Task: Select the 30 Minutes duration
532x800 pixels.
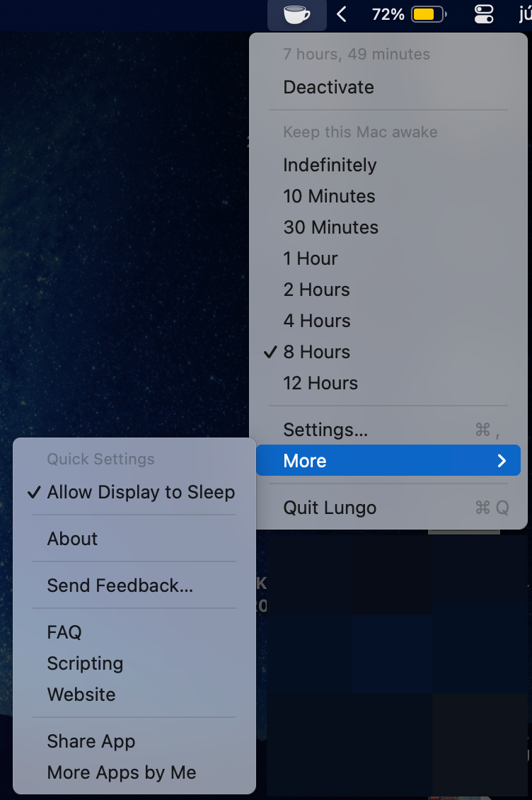Action: [x=388, y=227]
